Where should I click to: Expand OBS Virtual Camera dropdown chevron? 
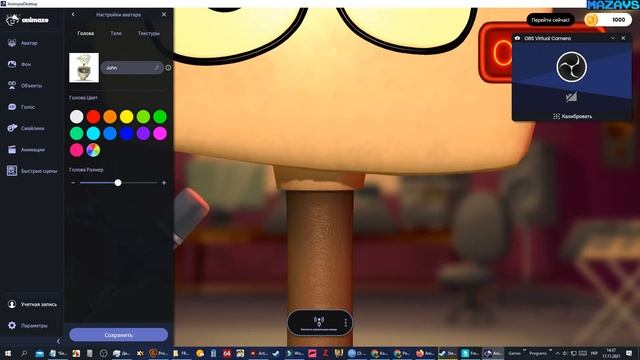613,38
